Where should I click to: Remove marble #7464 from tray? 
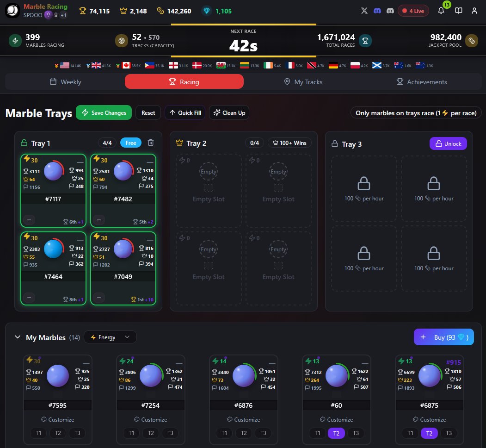(x=29, y=298)
